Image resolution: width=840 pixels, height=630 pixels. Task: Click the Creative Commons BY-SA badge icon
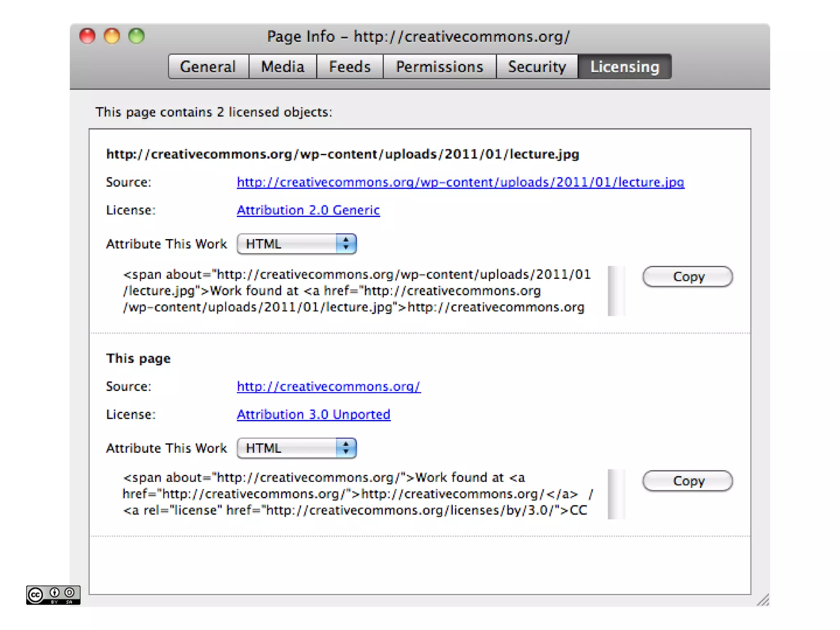coord(53,594)
